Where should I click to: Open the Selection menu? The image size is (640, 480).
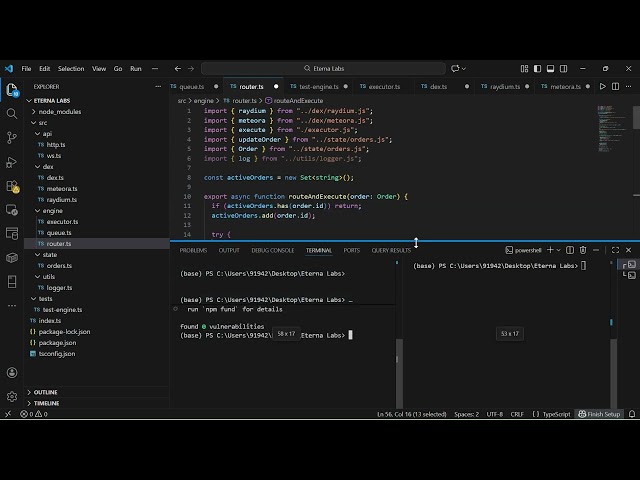(x=71, y=69)
